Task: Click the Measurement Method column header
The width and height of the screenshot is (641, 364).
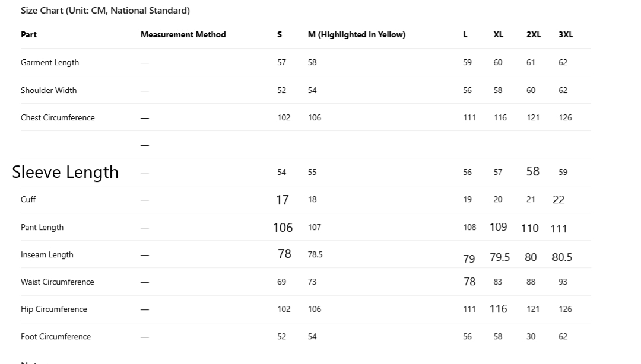Action: (183, 35)
